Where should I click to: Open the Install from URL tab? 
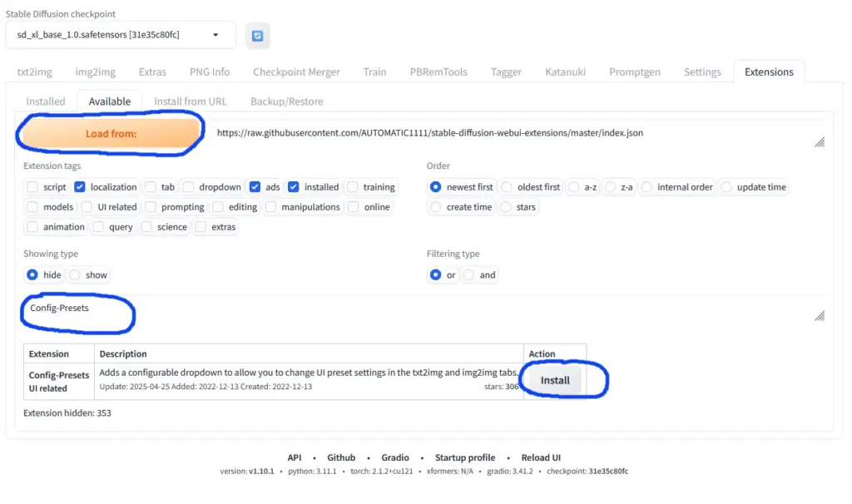(x=191, y=101)
